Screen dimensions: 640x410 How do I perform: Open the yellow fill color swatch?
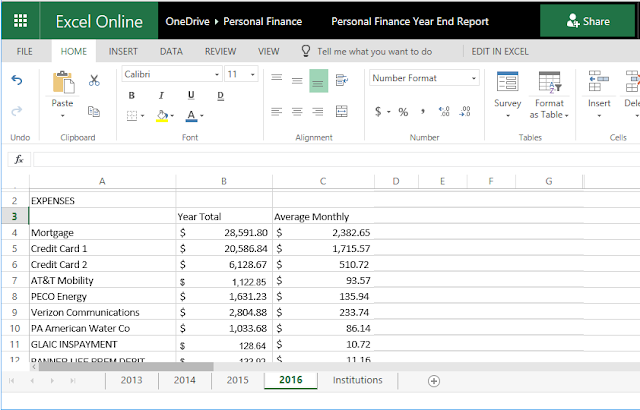[160, 116]
